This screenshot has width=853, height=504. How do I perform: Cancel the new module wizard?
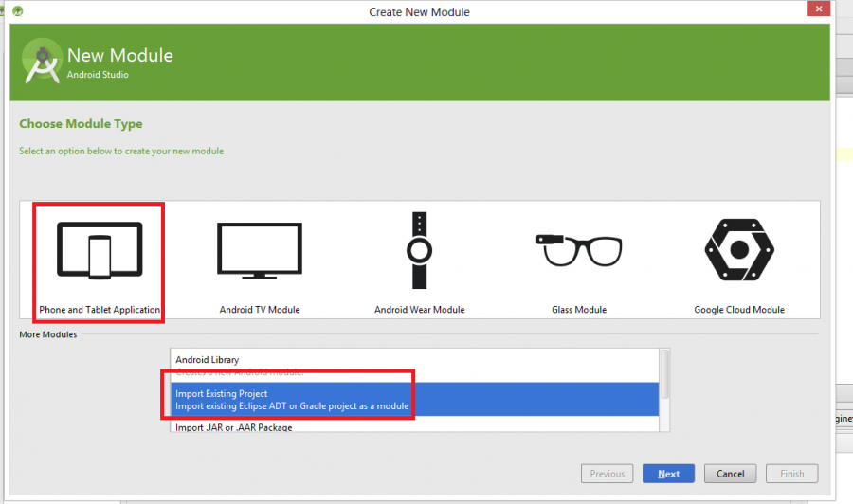(730, 474)
